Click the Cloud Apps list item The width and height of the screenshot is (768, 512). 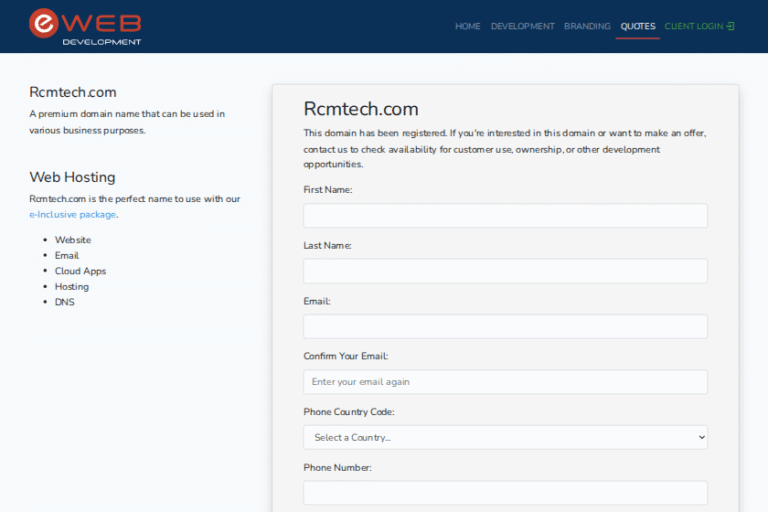(x=80, y=271)
